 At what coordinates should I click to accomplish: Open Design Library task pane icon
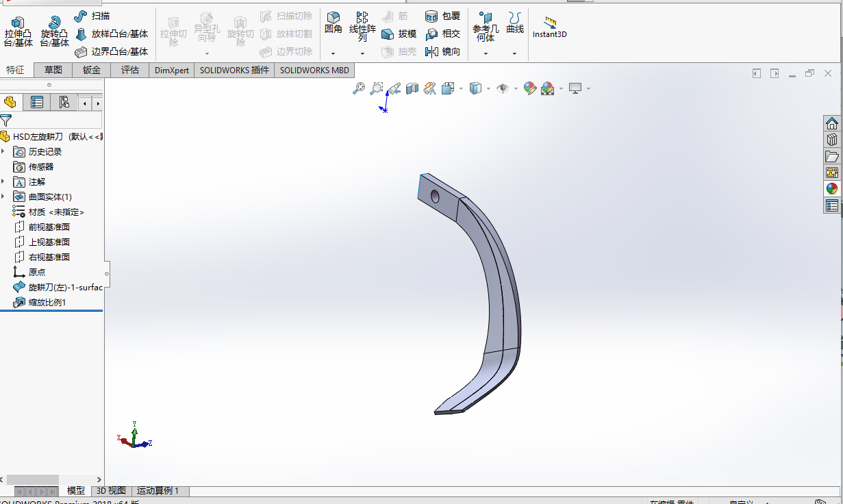pyautogui.click(x=832, y=140)
